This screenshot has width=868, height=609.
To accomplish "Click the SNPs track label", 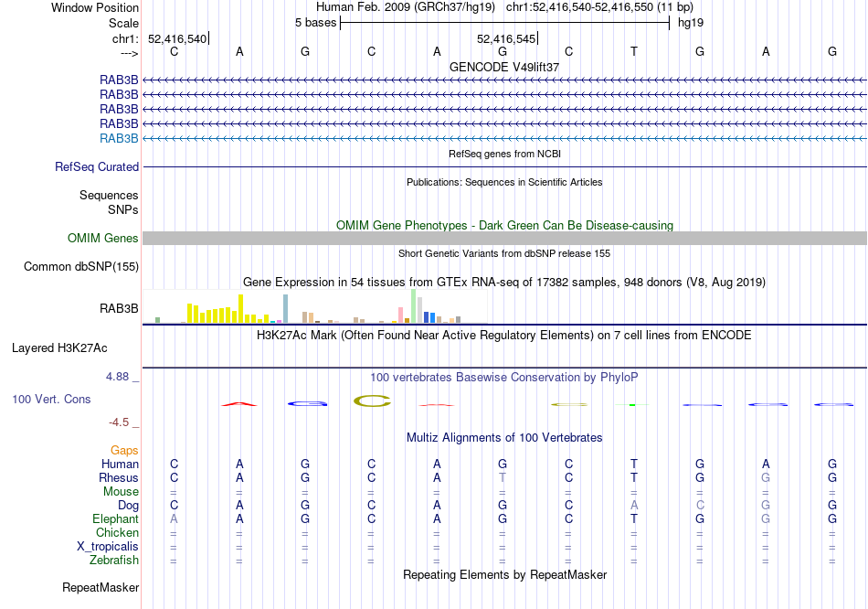I will (123, 209).
